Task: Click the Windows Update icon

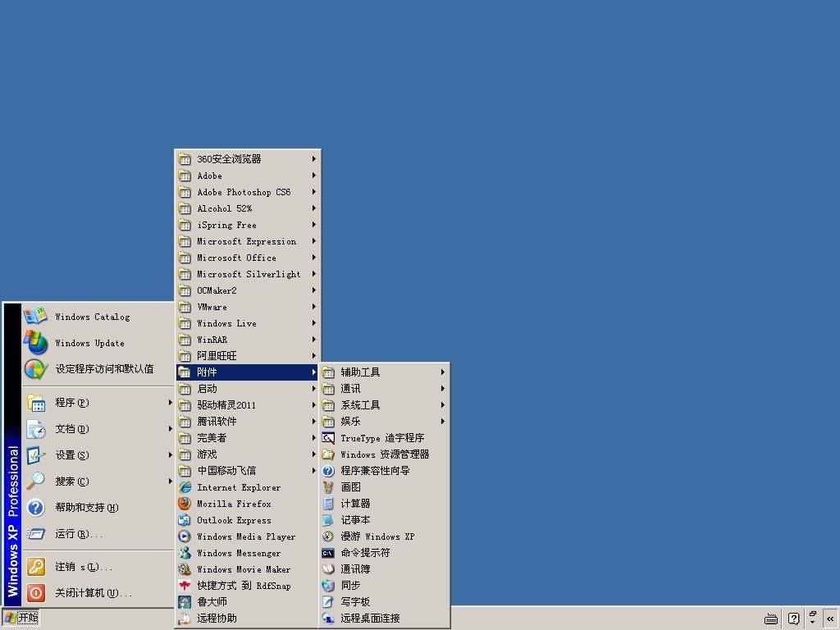Action: click(35, 342)
